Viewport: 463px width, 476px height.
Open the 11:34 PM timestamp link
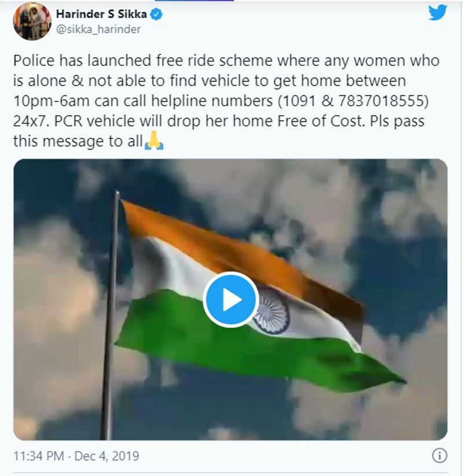coord(38,456)
